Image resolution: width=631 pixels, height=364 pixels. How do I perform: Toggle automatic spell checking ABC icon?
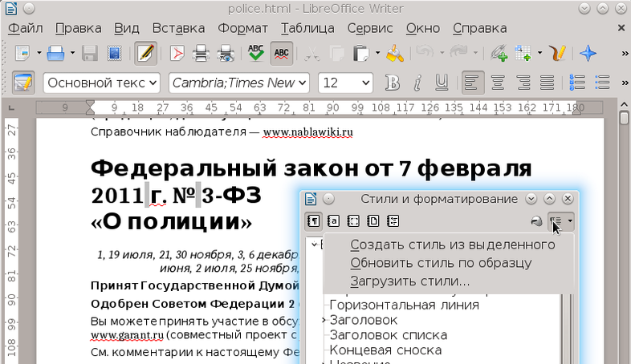pyautogui.click(x=281, y=53)
